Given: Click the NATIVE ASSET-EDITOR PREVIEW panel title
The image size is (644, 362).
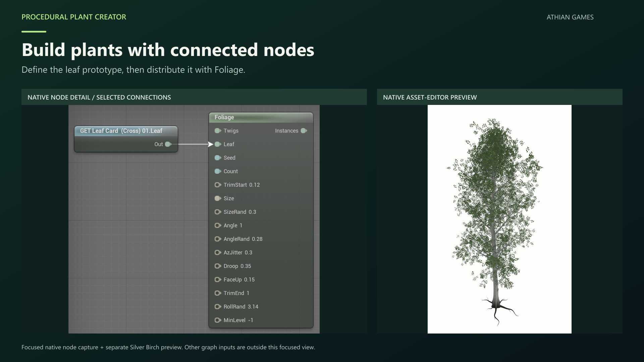Looking at the screenshot, I should [430, 97].
